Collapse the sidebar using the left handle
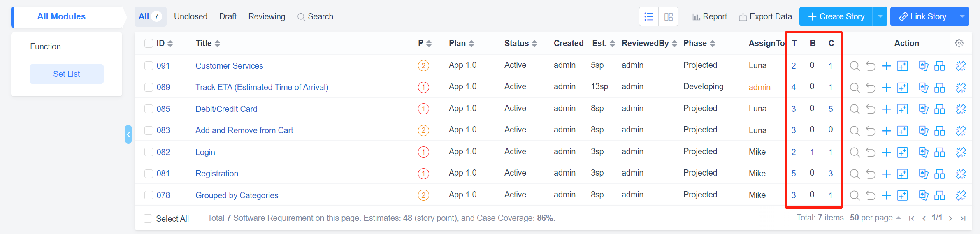Image resolution: width=980 pixels, height=234 pixels. tap(128, 134)
